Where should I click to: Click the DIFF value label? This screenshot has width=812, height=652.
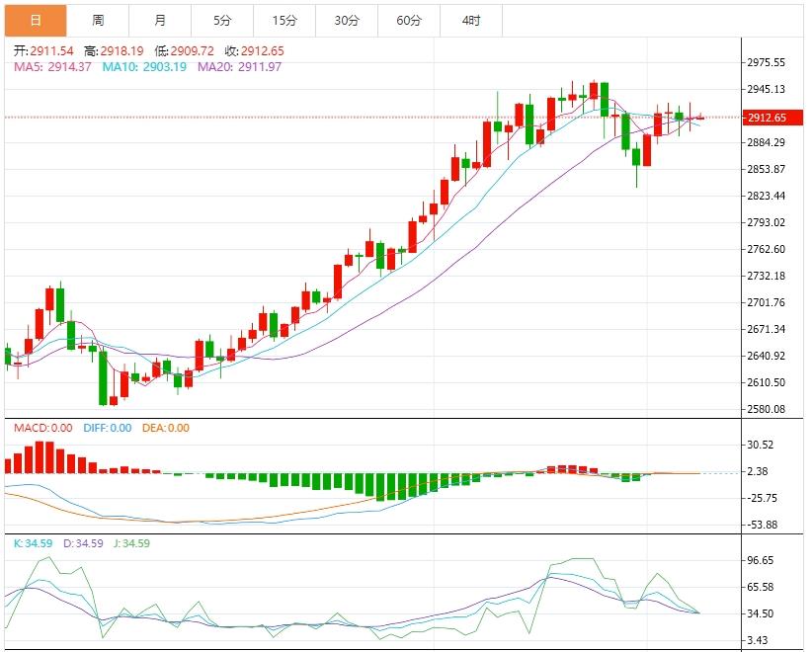[109, 428]
